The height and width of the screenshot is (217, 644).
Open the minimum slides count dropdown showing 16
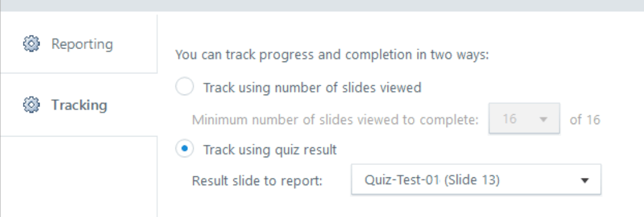(x=524, y=118)
